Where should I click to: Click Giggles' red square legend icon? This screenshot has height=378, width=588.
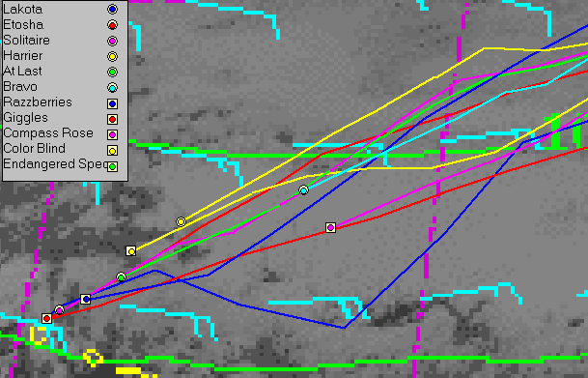coord(112,119)
